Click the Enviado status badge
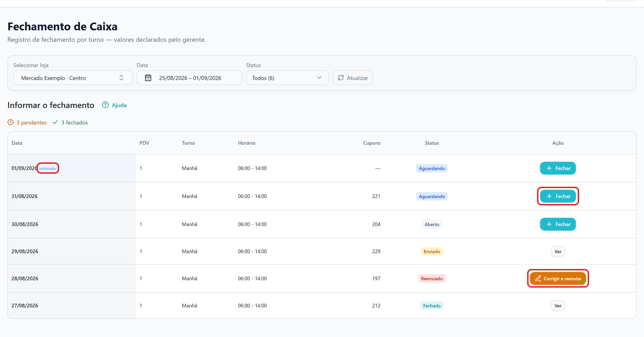This screenshot has width=644, height=337. pos(432,251)
